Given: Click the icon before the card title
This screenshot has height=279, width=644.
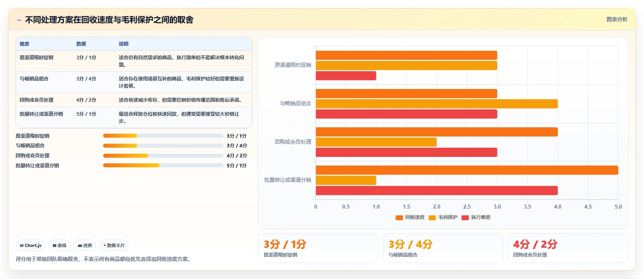Looking at the screenshot, I should (x=19, y=20).
